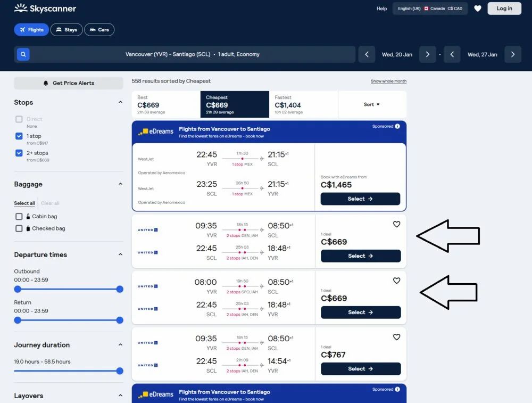The height and width of the screenshot is (403, 532).
Task: Click Select all under Baggage
Action: pos(24,203)
